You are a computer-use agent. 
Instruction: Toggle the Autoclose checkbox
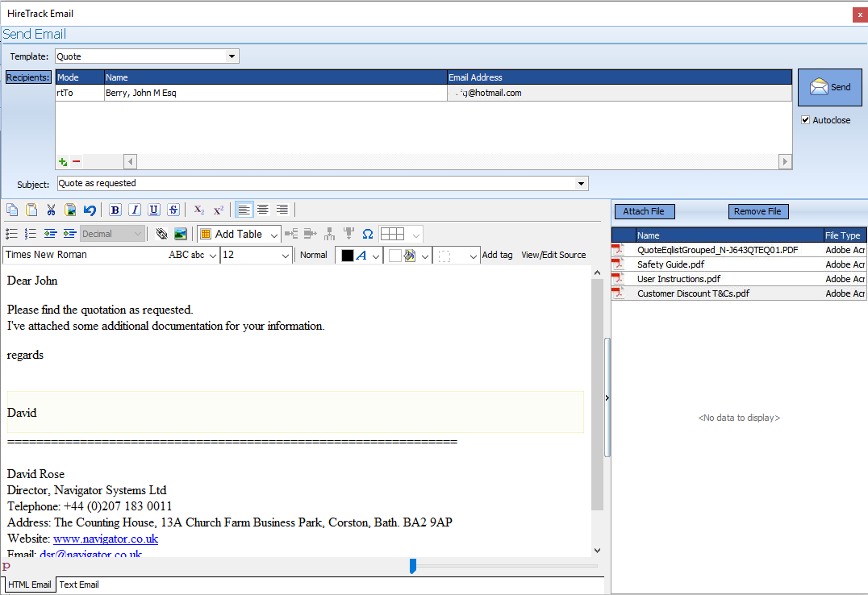click(805, 120)
